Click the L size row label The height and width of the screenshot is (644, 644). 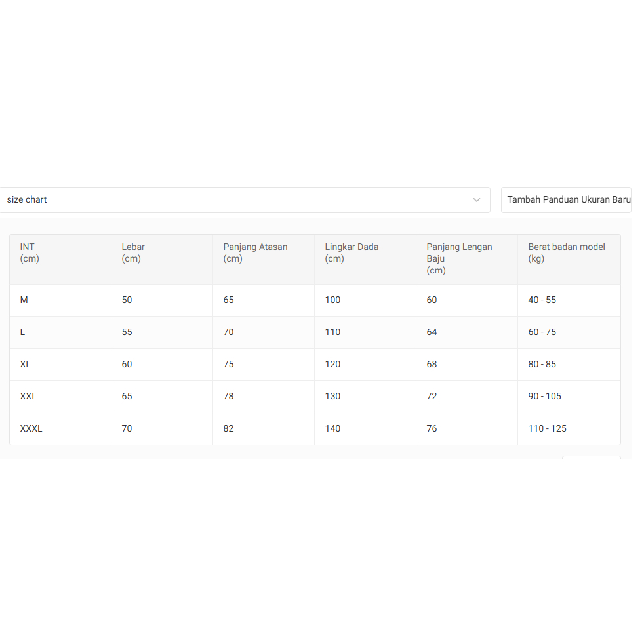point(23,332)
